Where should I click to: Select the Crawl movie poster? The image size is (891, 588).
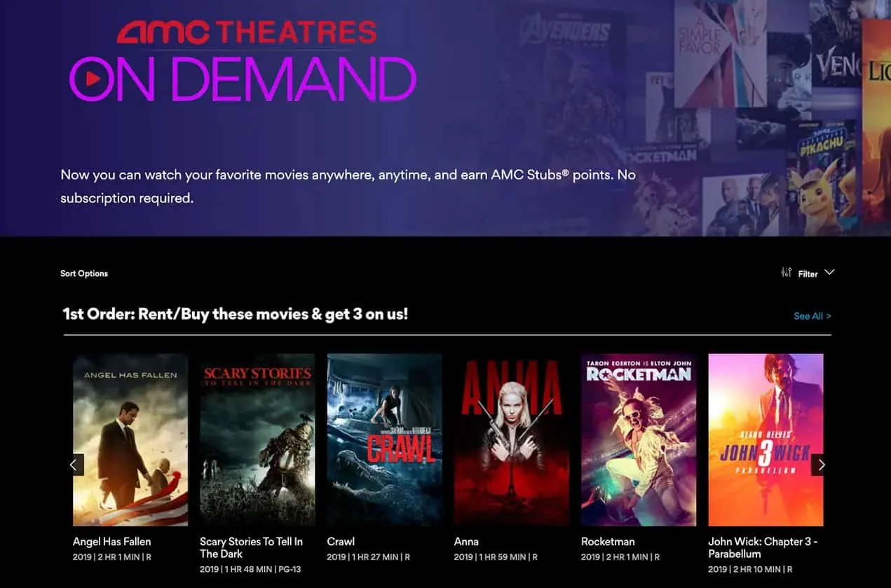tap(384, 439)
